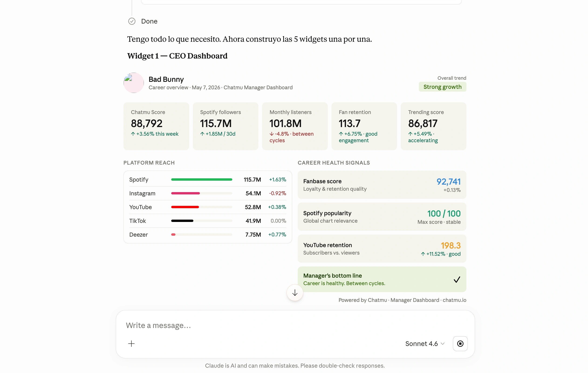The width and height of the screenshot is (588, 373).
Task: Open the Sonnet 4.6 model dropdown
Action: tap(425, 343)
